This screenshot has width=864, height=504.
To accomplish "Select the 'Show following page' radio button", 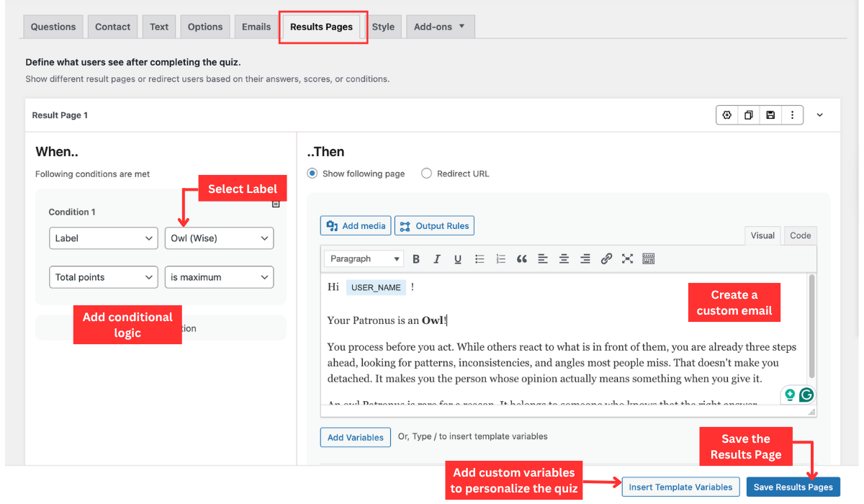I will (x=312, y=174).
